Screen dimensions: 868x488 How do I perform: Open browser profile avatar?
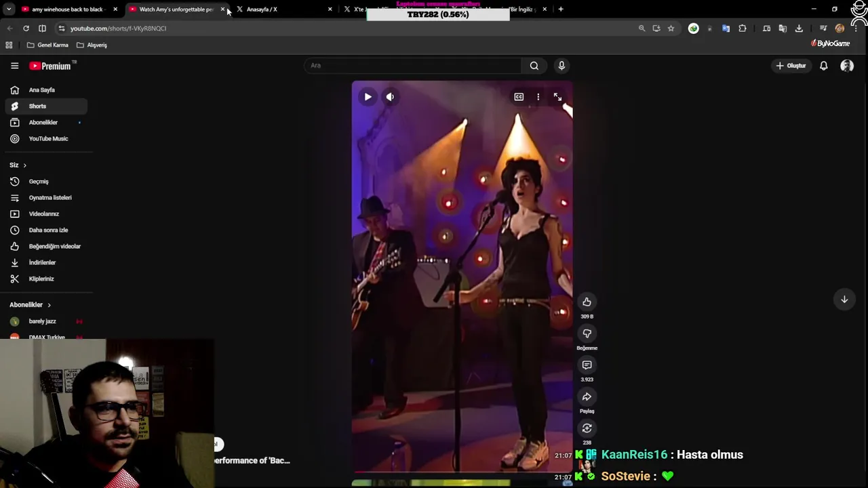coord(840,28)
